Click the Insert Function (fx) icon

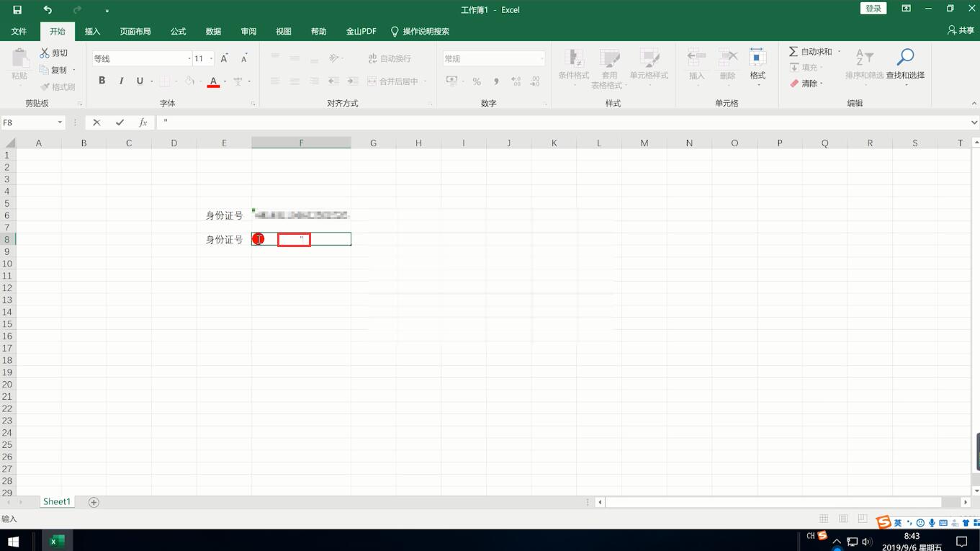coord(143,122)
